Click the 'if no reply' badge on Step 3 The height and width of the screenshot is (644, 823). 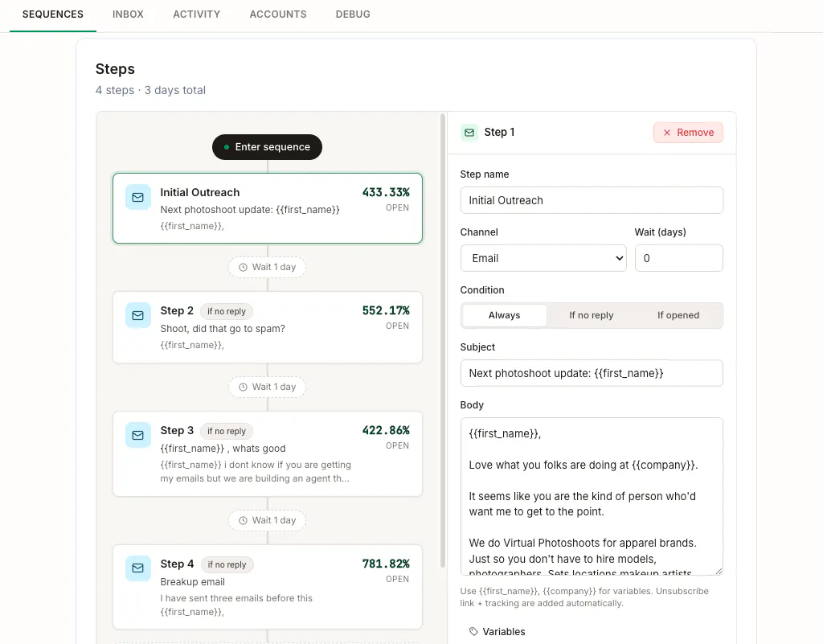226,431
